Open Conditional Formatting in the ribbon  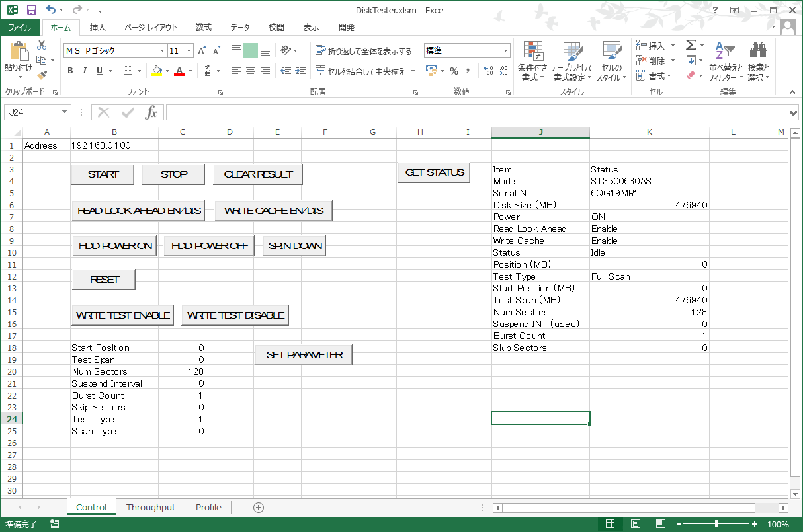532,62
